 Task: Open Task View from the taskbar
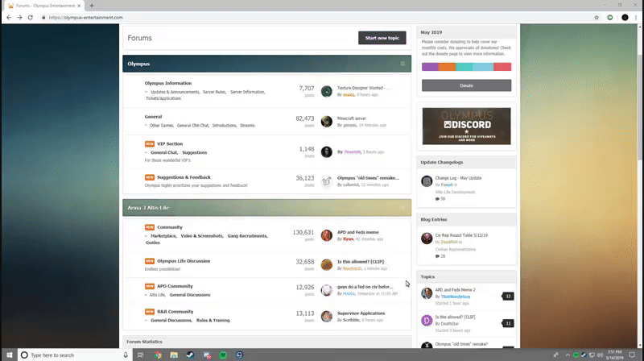coord(140,355)
